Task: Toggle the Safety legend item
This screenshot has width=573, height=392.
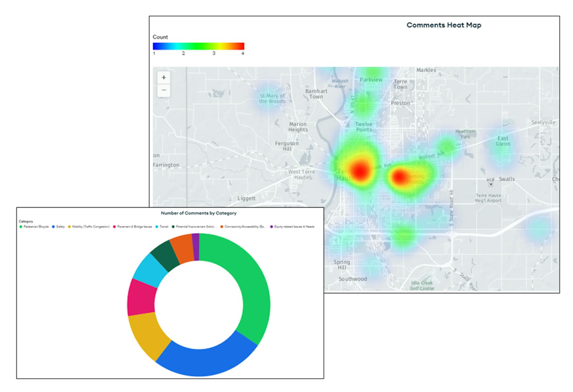Action: tap(58, 227)
